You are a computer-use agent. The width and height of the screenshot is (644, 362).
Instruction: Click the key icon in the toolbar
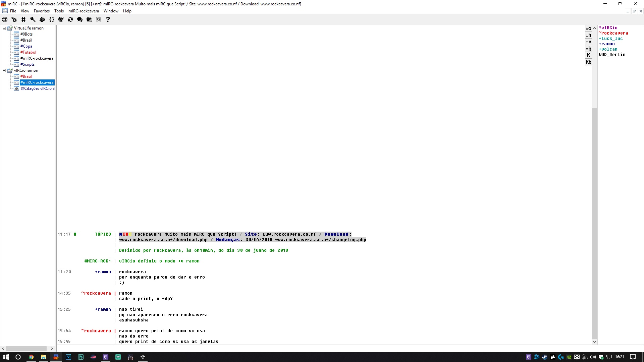point(33,19)
